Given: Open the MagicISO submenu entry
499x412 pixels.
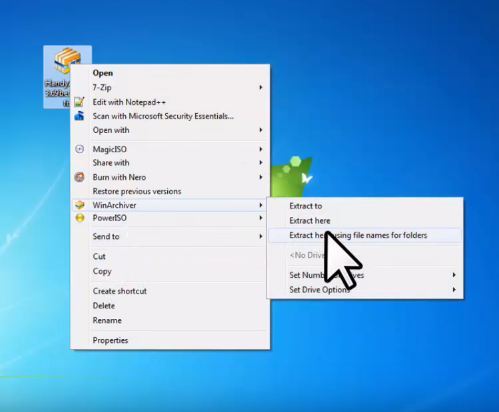Looking at the screenshot, I should point(170,149).
